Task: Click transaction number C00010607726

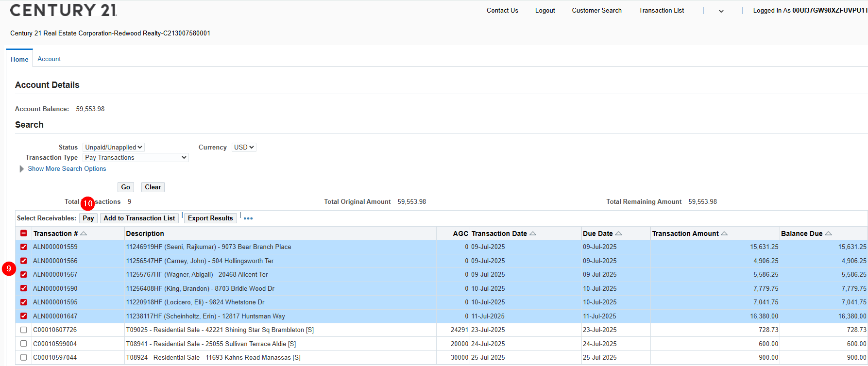Action: 55,330
